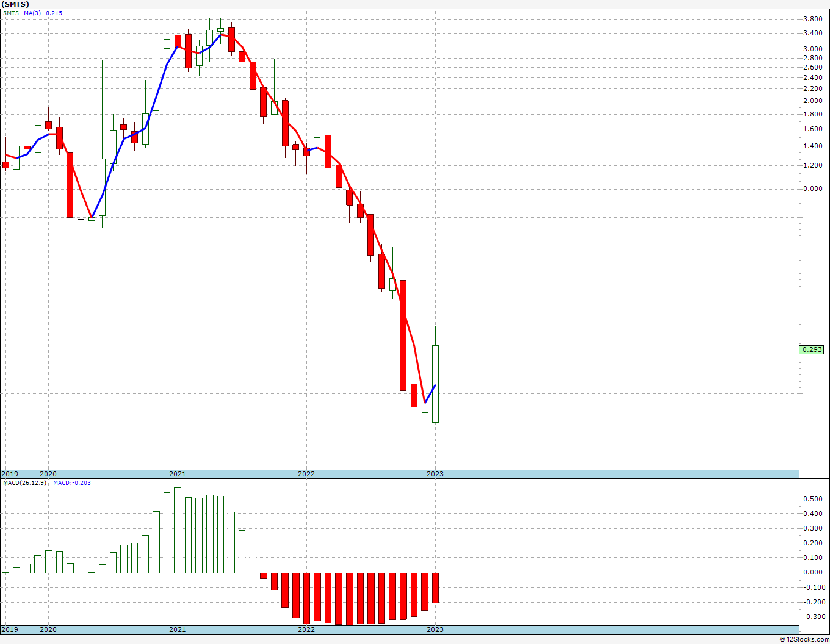This screenshot has width=830, height=644.
Task: Click the 2.200 price axis label
Action: tap(812, 88)
